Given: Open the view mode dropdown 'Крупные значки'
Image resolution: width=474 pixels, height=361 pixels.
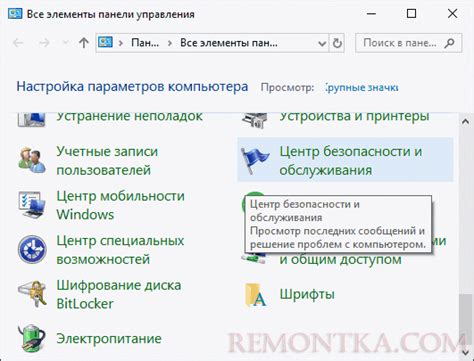Looking at the screenshot, I should [x=362, y=88].
